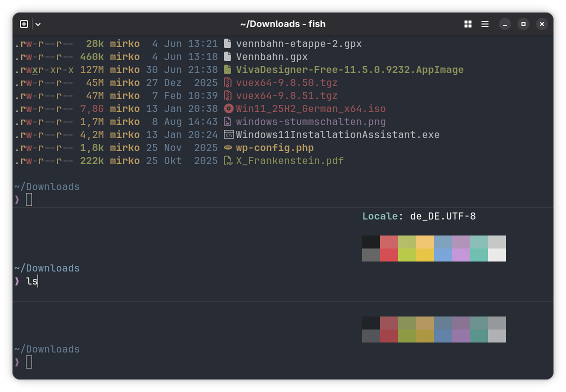
Task: Select filename vennbahn-etappe-2.gpx
Action: 299,43
